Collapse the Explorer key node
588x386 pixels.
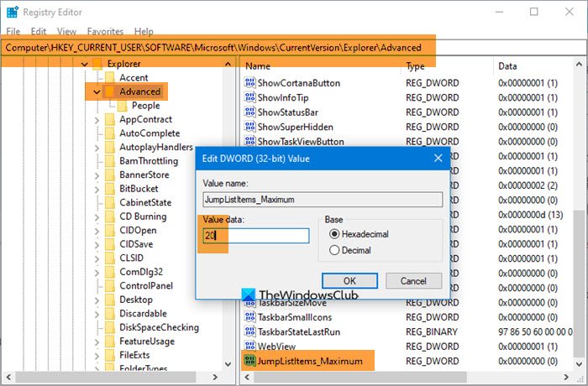coord(84,64)
